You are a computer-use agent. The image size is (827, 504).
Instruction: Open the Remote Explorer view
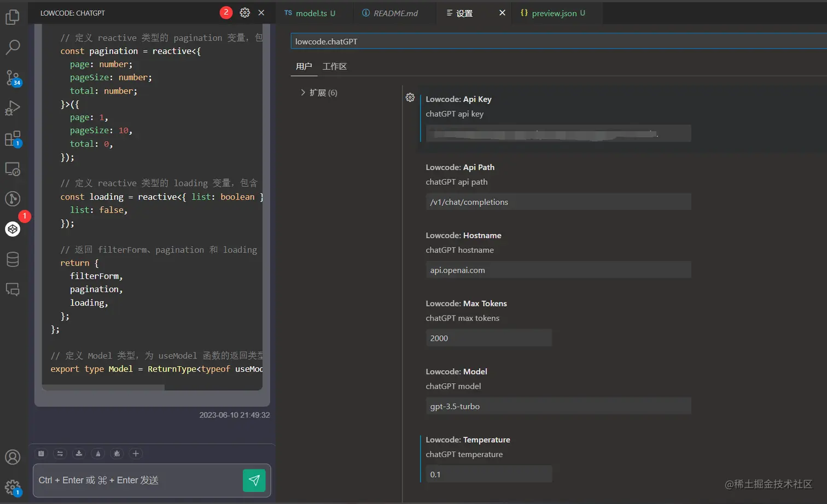13,169
